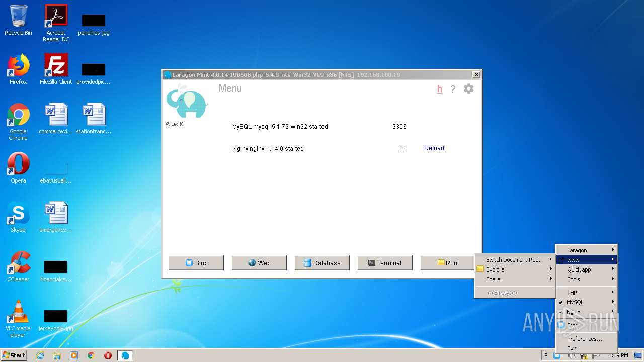The width and height of the screenshot is (644, 362).
Task: Select MySQL mysql-5.1.72-win32 started text
Action: pos(280,127)
